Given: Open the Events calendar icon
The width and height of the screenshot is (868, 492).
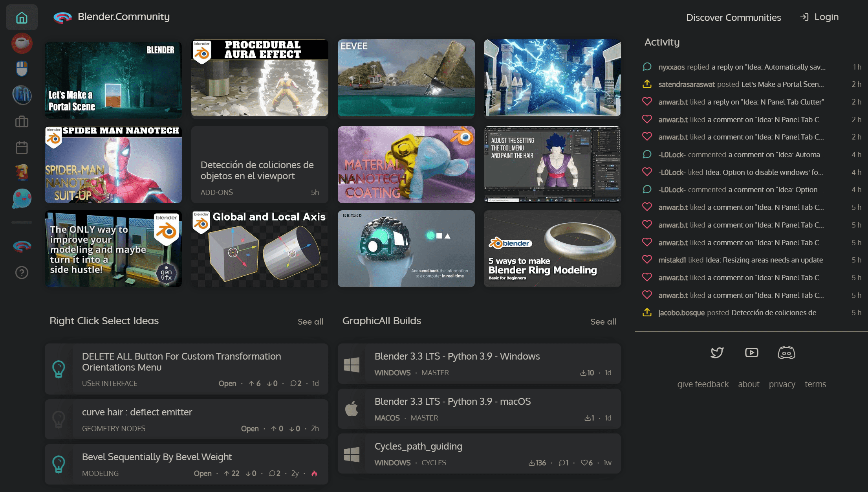Looking at the screenshot, I should point(22,147).
